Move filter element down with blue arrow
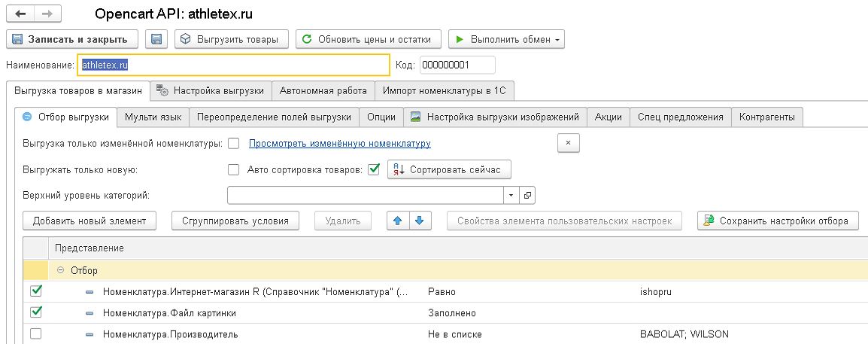Screen dimensions: 868x344 click(419, 221)
